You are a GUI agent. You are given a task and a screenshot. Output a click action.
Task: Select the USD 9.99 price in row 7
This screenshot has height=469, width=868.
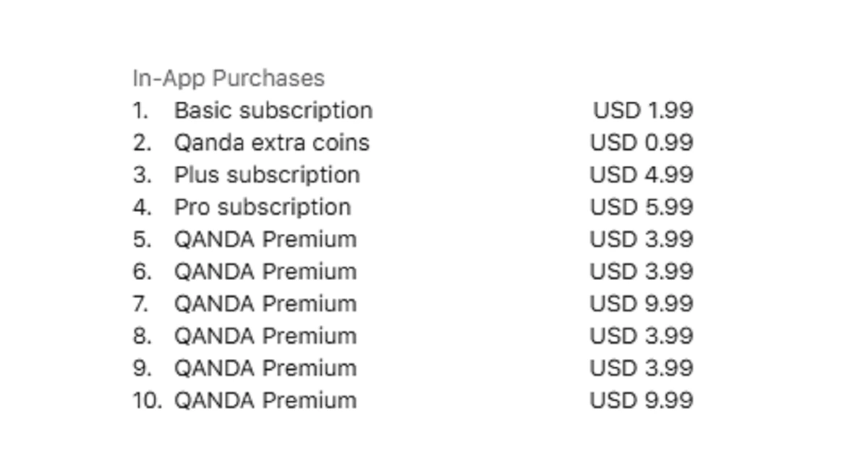(x=641, y=304)
